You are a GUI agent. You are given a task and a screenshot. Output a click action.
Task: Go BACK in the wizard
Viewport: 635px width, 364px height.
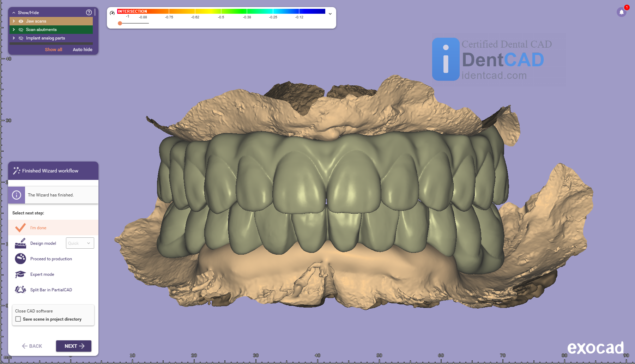(32, 346)
